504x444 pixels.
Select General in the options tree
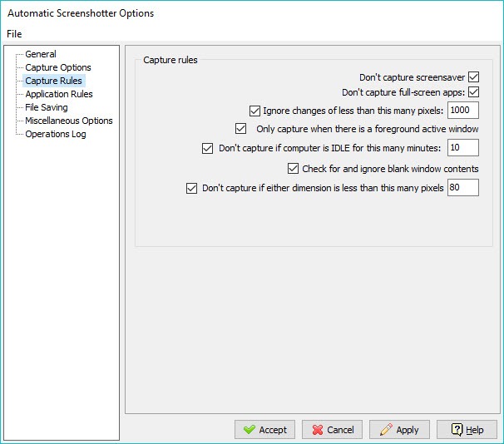point(41,54)
